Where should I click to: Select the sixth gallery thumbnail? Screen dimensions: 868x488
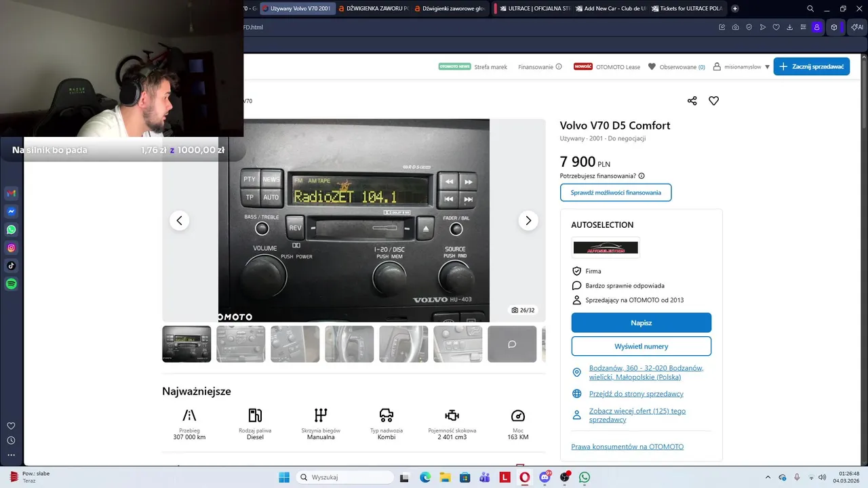click(x=458, y=344)
